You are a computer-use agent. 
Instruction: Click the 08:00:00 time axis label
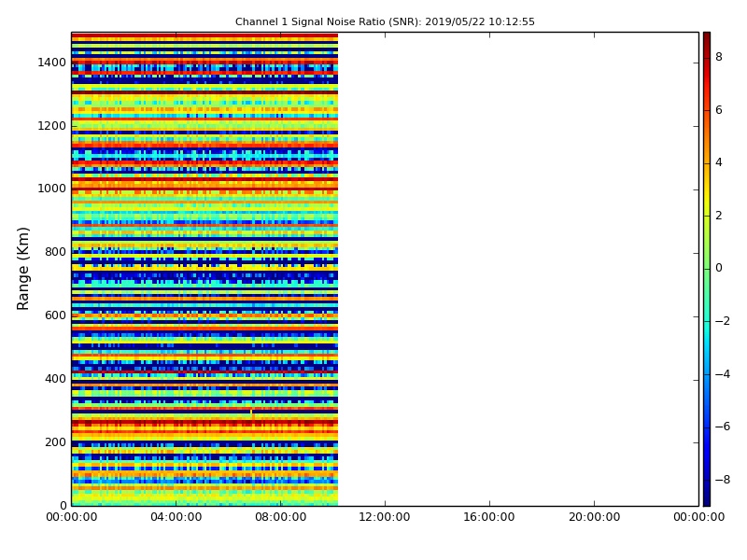pos(281,517)
